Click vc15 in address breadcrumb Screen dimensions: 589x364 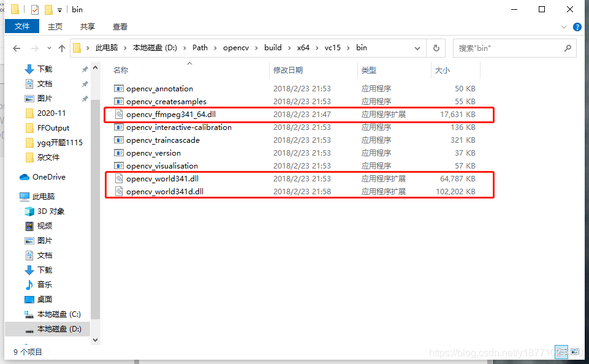coord(332,48)
